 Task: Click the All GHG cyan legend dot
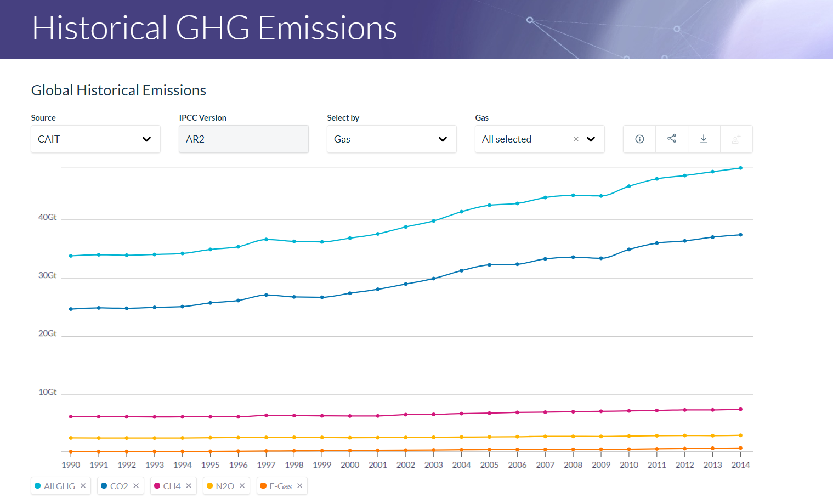pos(38,486)
